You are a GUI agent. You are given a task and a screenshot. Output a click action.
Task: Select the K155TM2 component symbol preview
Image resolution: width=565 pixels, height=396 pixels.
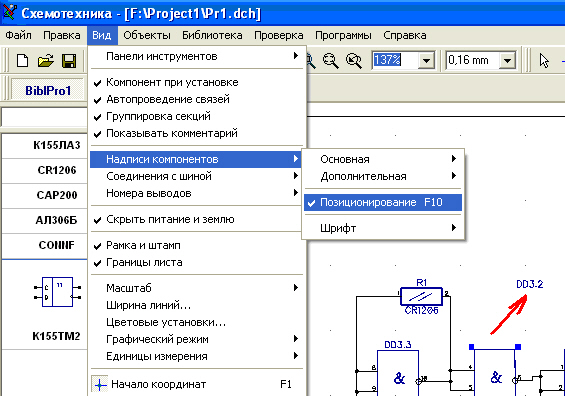click(58, 292)
